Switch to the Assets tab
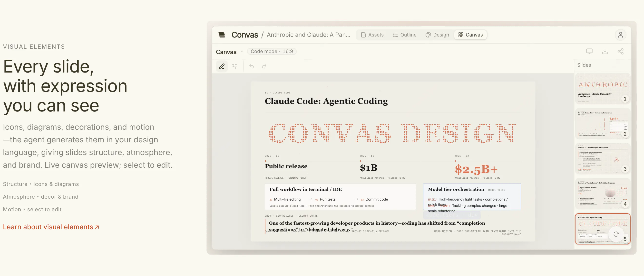This screenshot has width=644, height=276. point(372,35)
